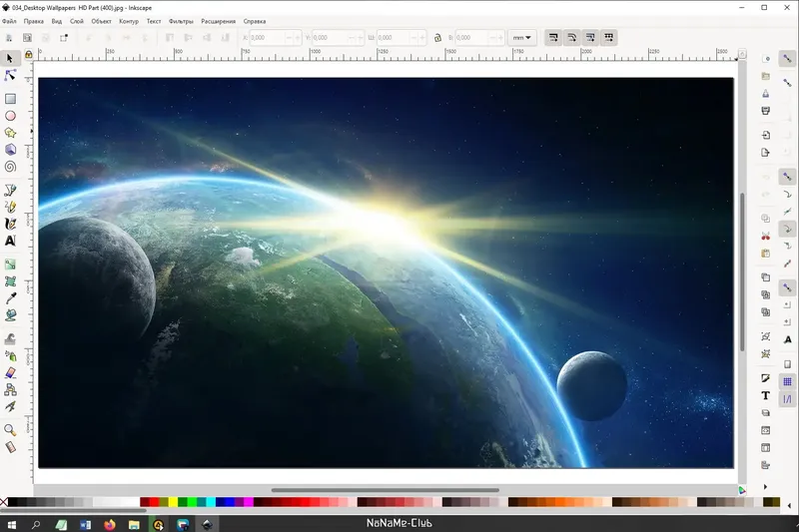Choose the Text tool in left toolbox
This screenshot has height=532, width=799.
click(10, 241)
